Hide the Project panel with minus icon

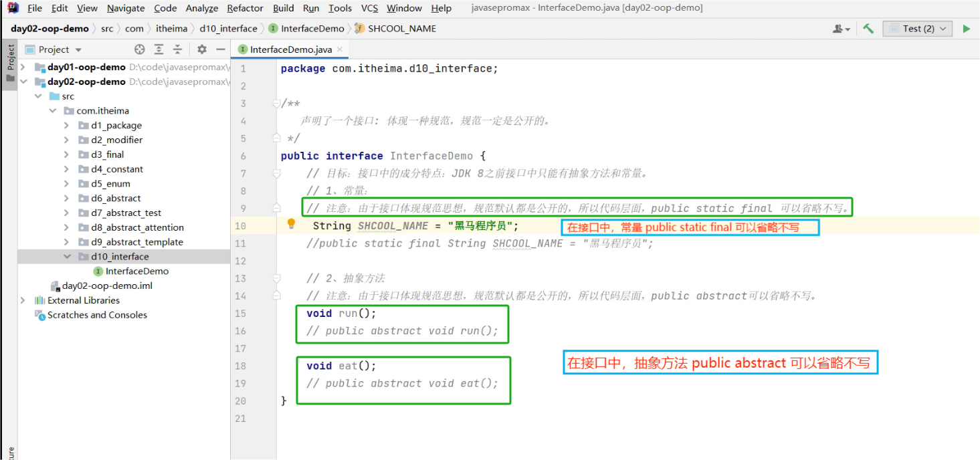[x=220, y=49]
